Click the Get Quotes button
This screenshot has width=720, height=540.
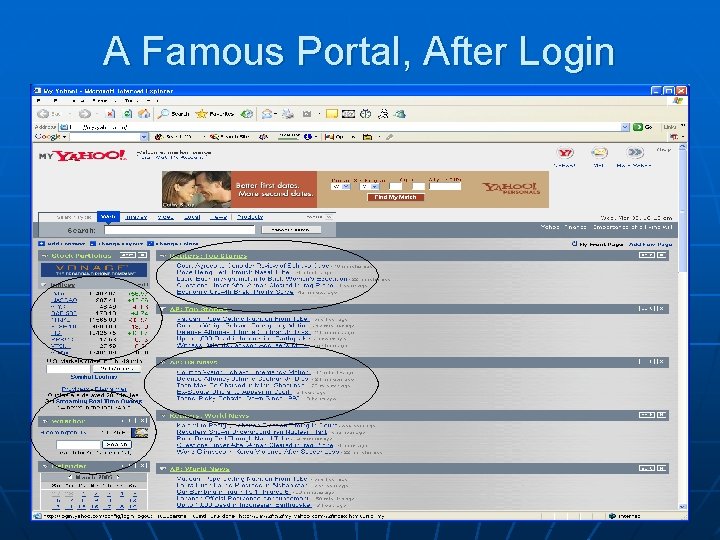(117, 369)
